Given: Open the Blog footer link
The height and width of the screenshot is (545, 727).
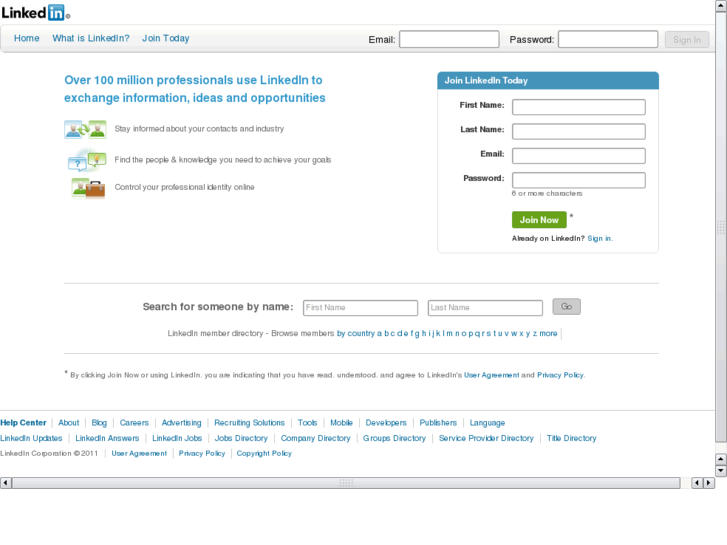Looking at the screenshot, I should [x=99, y=423].
